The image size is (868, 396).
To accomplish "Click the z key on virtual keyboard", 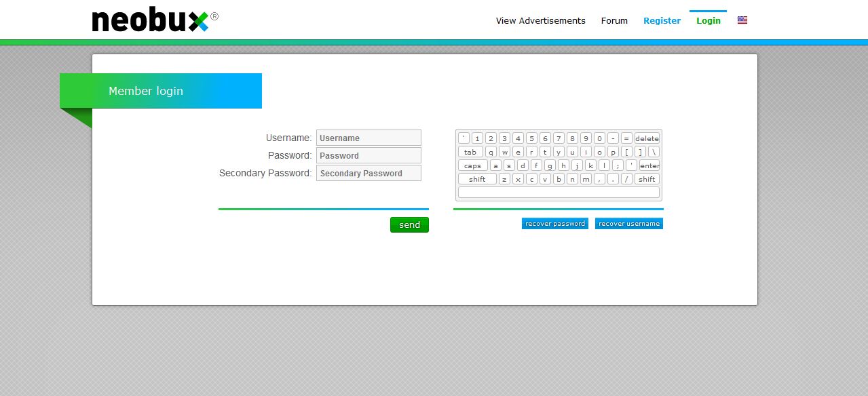I will (x=504, y=179).
